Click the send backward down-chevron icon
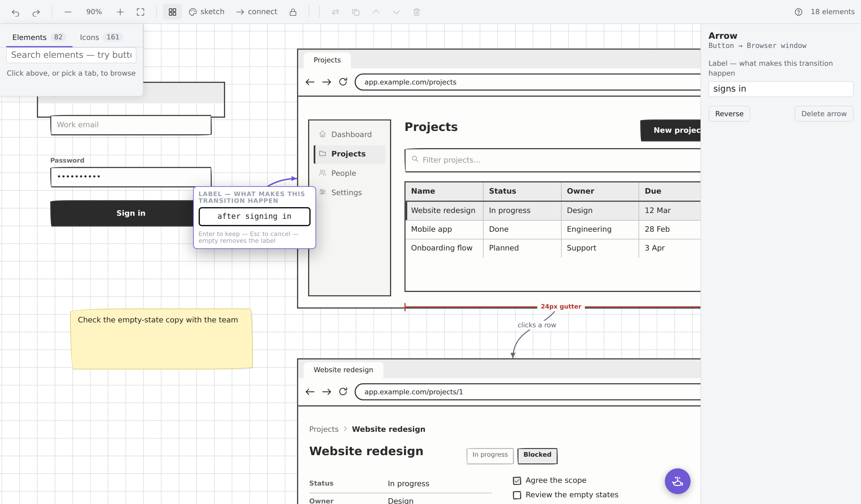Image resolution: width=861 pixels, height=504 pixels. pos(396,12)
